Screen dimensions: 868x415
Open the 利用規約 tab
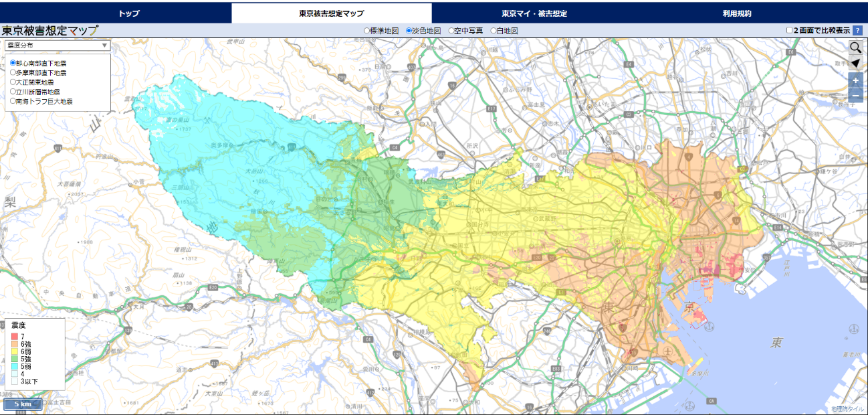click(x=737, y=13)
